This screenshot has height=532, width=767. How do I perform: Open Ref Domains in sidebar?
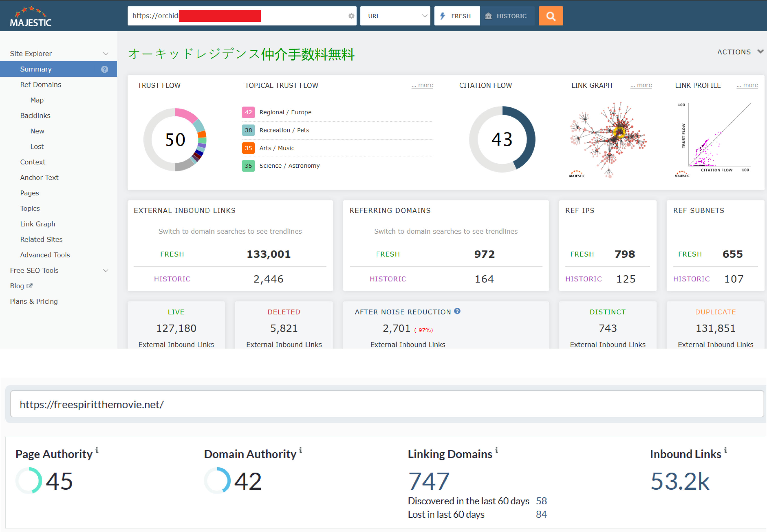click(x=41, y=85)
